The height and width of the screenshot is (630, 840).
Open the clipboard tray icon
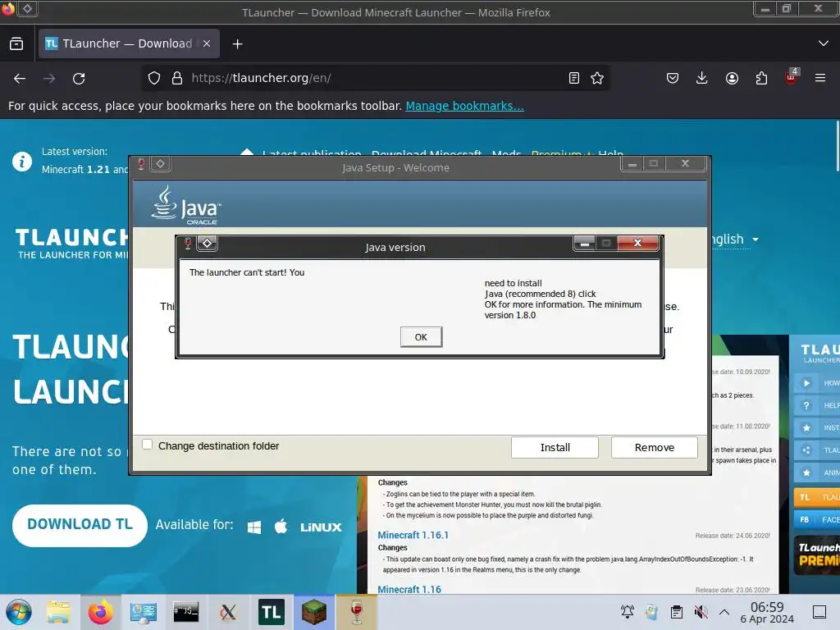pyautogui.click(x=677, y=612)
